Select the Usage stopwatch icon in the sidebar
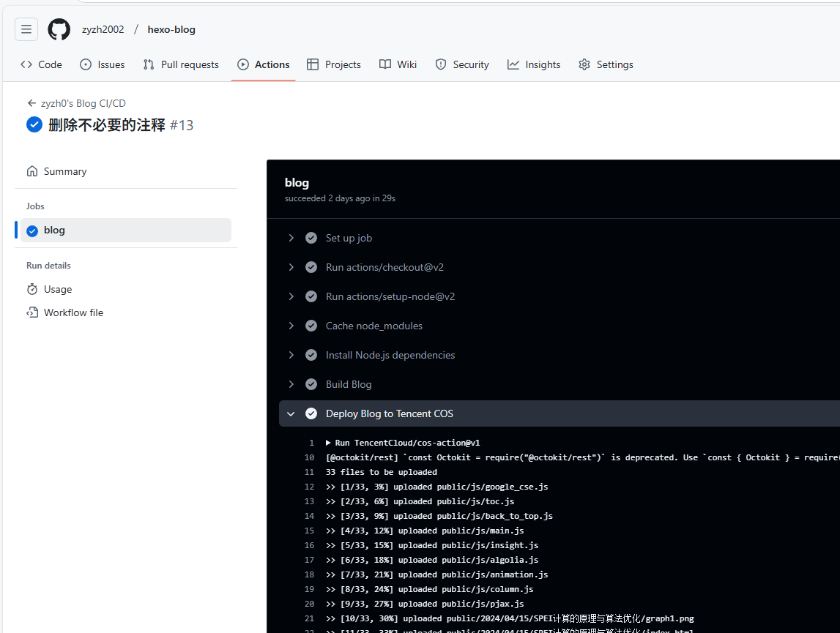The width and height of the screenshot is (840, 633). 32,288
